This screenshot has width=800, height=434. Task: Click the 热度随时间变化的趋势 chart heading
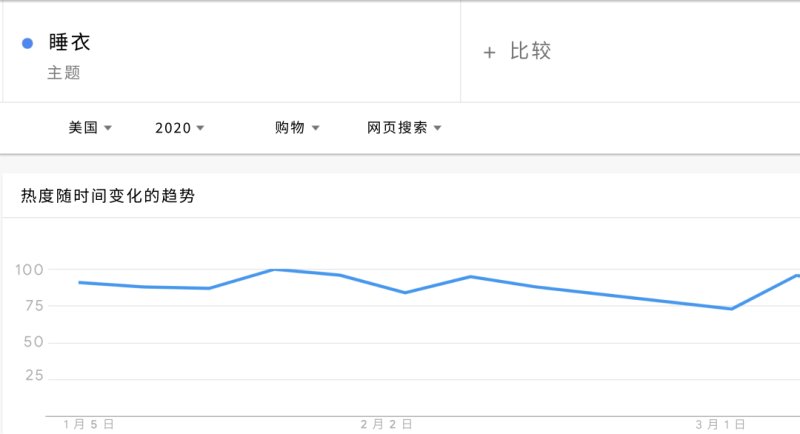pyautogui.click(x=108, y=197)
